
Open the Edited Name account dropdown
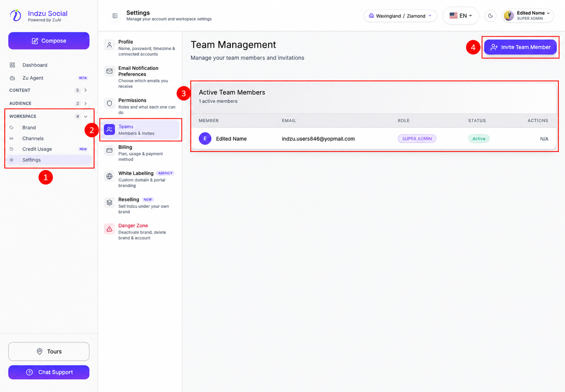pos(528,16)
